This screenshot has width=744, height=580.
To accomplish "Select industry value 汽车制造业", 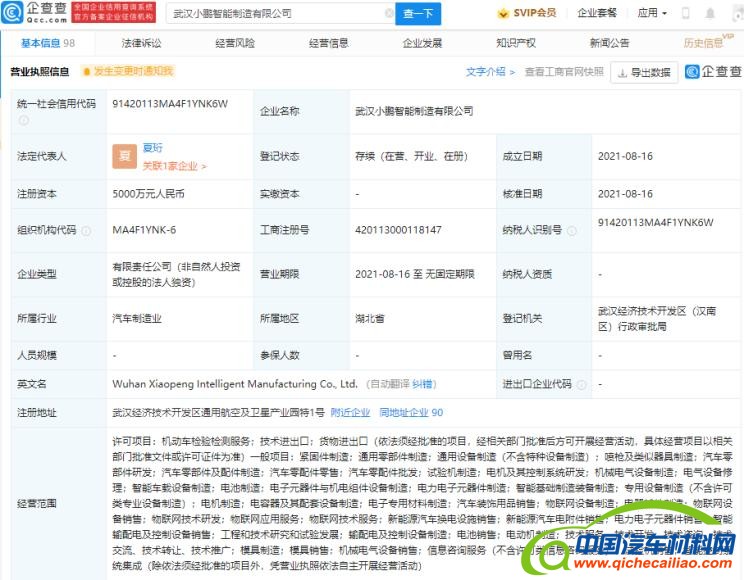I will (x=137, y=318).
